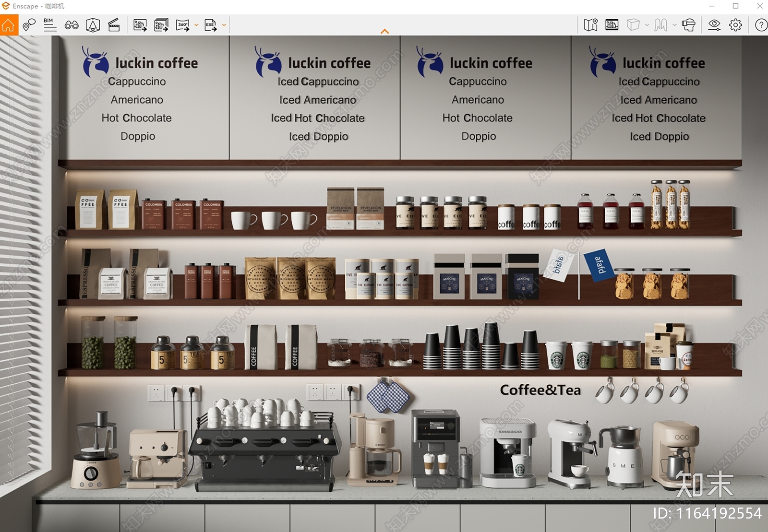Open the help question mark
Screen dimensions: 768x532
[761, 25]
